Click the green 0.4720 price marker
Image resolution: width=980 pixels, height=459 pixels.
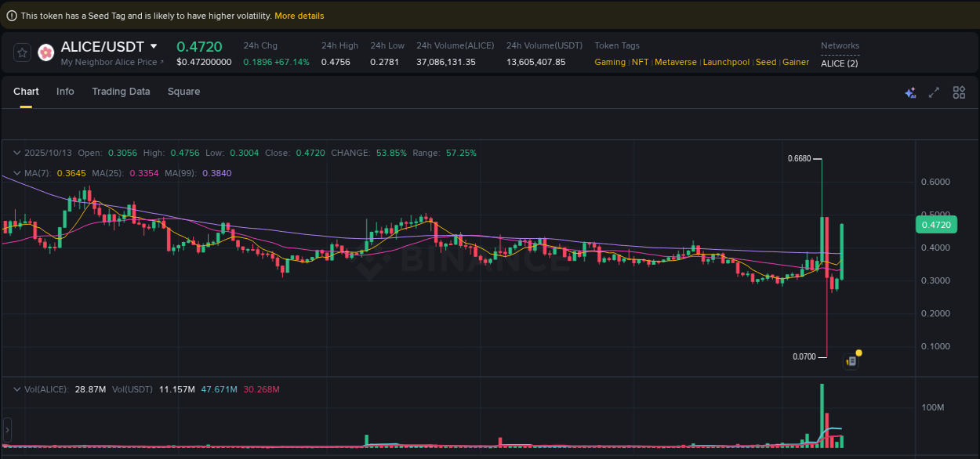(x=936, y=224)
